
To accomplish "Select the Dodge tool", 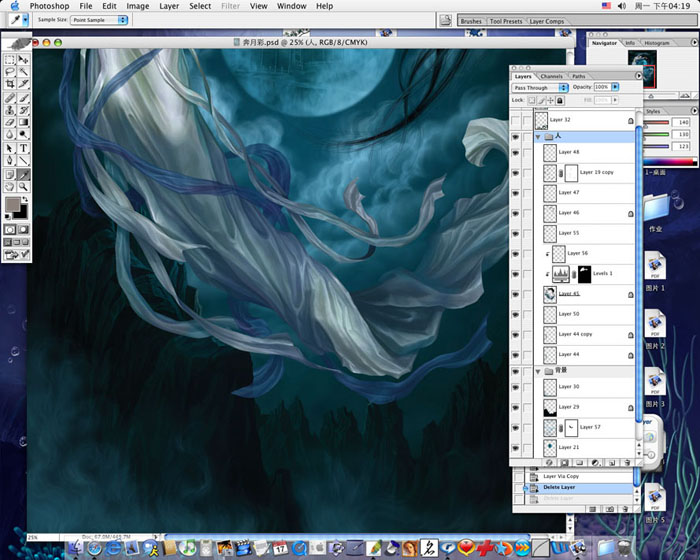I will click(x=23, y=134).
